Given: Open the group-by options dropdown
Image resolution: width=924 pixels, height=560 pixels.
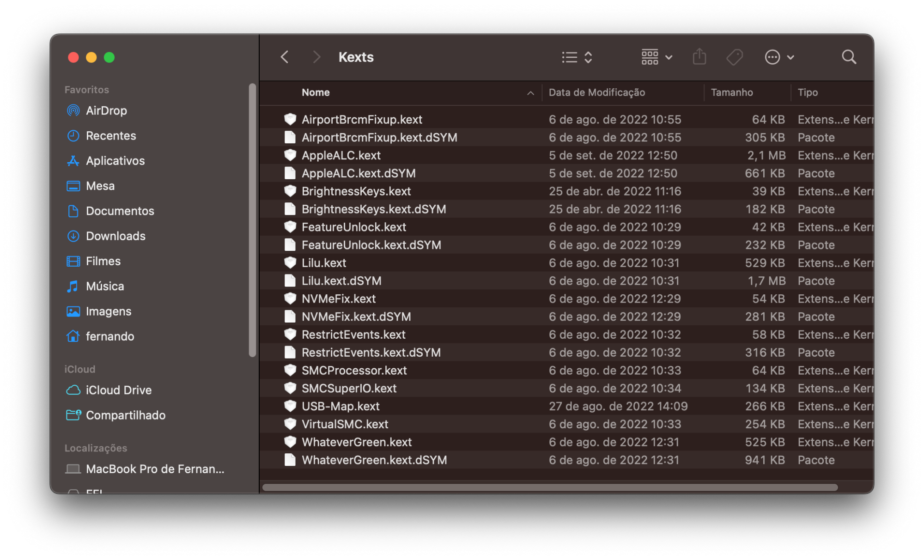Looking at the screenshot, I should [x=657, y=57].
